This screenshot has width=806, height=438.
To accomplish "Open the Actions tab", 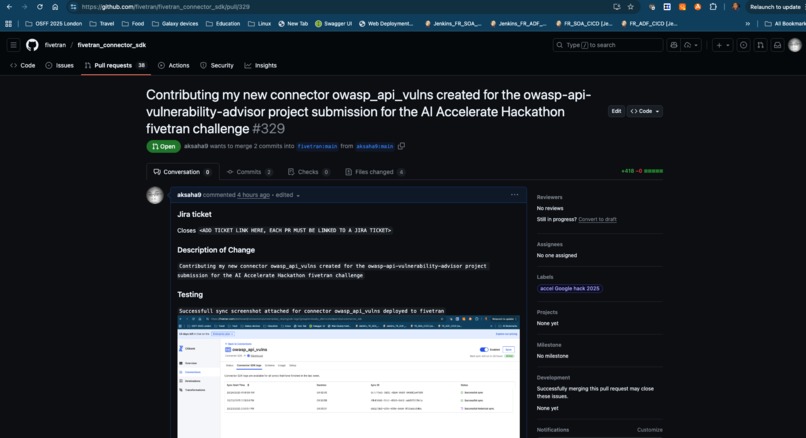I will tap(174, 65).
